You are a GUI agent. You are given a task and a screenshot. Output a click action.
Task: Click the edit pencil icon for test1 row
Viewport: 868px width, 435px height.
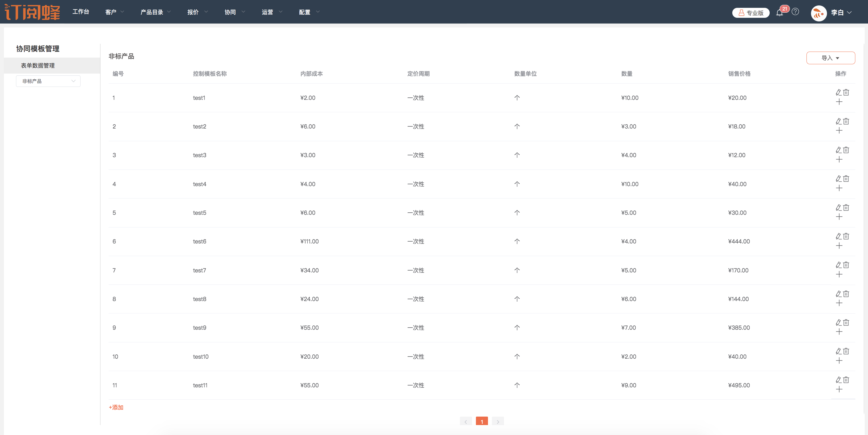click(x=838, y=92)
